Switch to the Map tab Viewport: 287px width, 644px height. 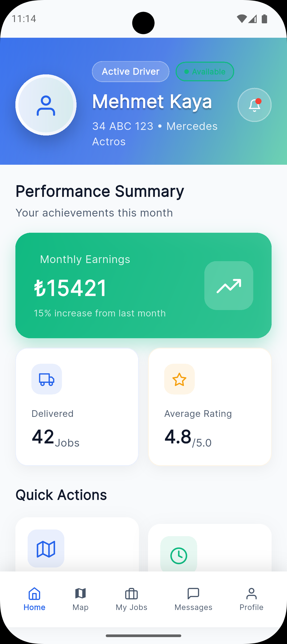81,599
